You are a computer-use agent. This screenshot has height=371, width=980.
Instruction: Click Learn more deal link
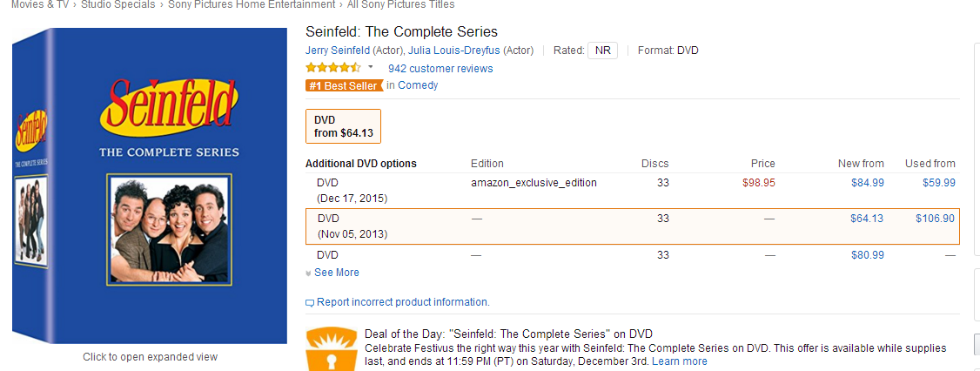pyautogui.click(x=679, y=361)
